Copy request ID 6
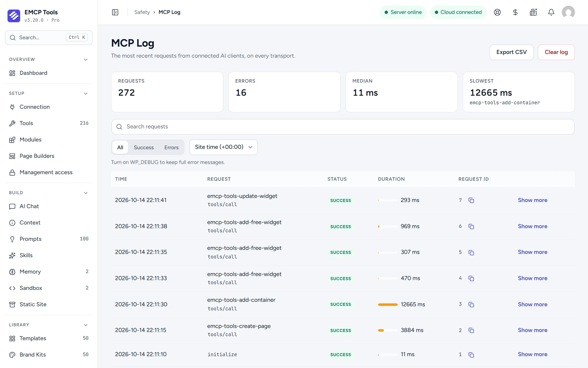 [471, 226]
